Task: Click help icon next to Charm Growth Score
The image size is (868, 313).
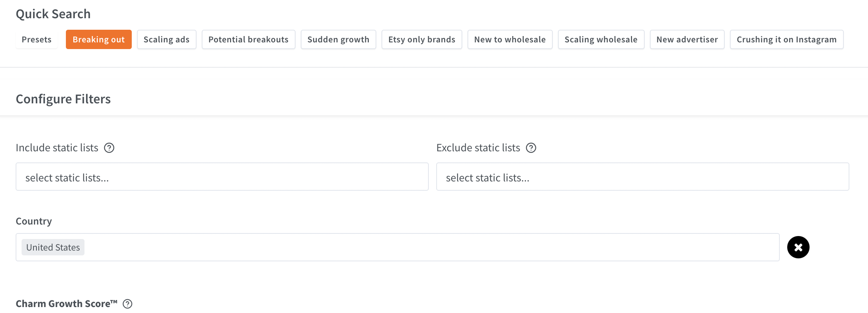Action: click(x=128, y=304)
